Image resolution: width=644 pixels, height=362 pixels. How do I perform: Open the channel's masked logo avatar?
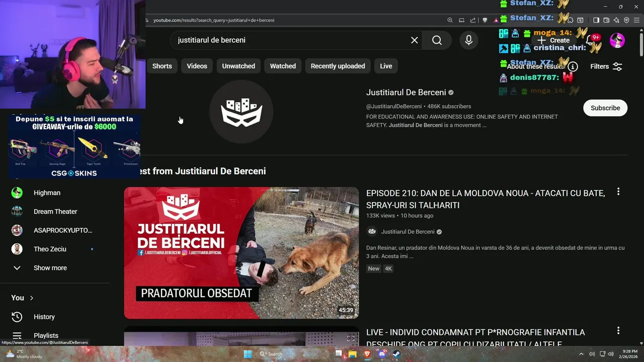click(x=242, y=112)
